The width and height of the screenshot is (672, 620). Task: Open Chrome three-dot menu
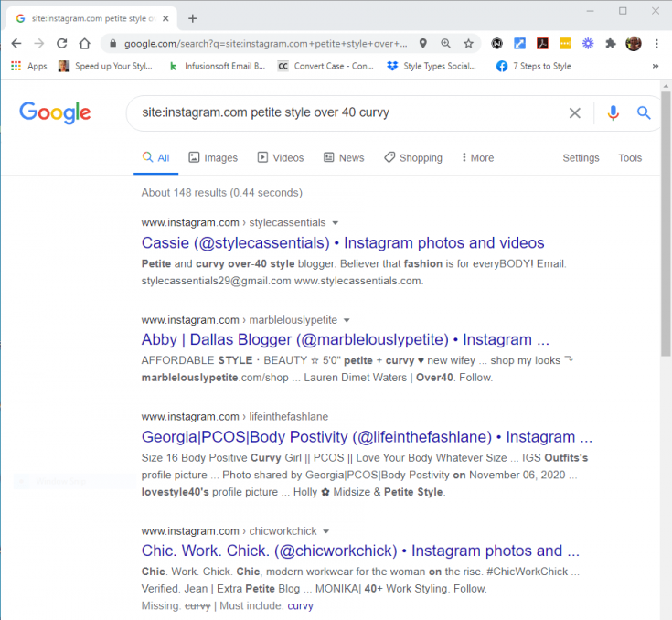click(x=656, y=43)
